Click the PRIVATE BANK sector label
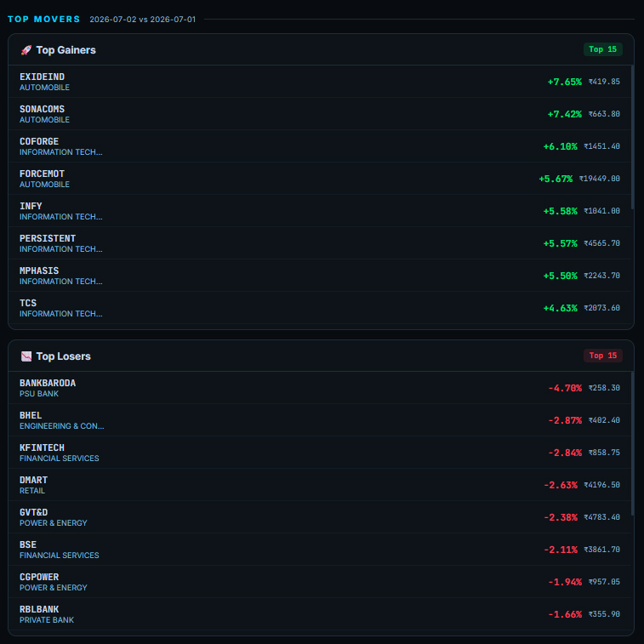644x644 pixels. [47, 620]
